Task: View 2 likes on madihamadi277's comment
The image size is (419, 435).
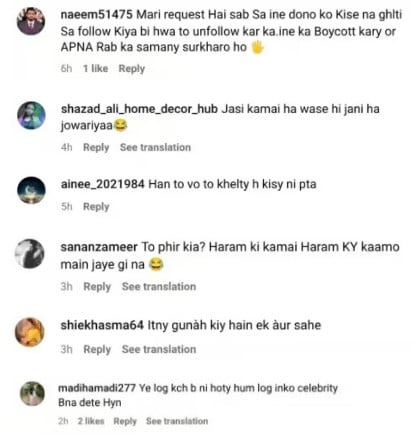Action: [91, 421]
